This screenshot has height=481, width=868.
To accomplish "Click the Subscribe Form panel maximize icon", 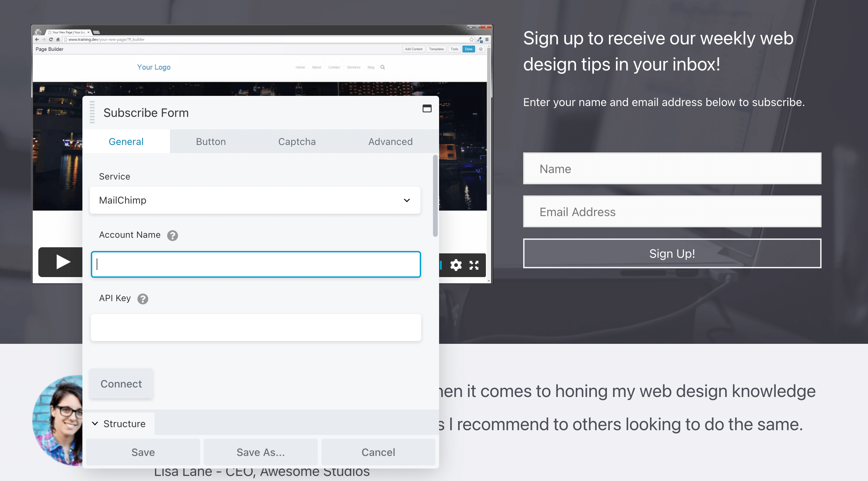I will [427, 108].
